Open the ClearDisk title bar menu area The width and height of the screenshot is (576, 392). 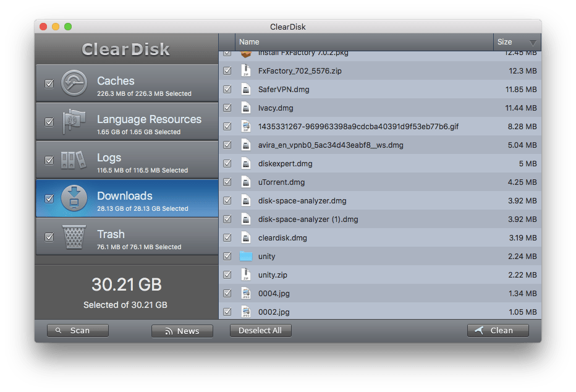point(288,27)
